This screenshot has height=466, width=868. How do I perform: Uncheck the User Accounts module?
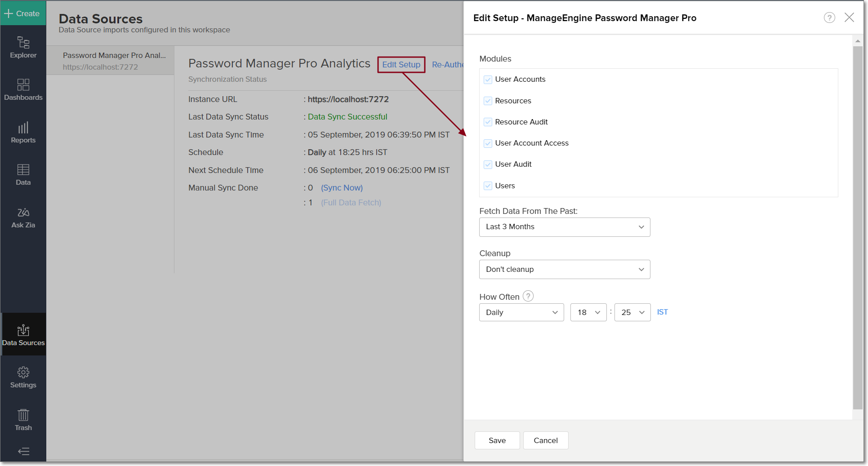point(488,80)
